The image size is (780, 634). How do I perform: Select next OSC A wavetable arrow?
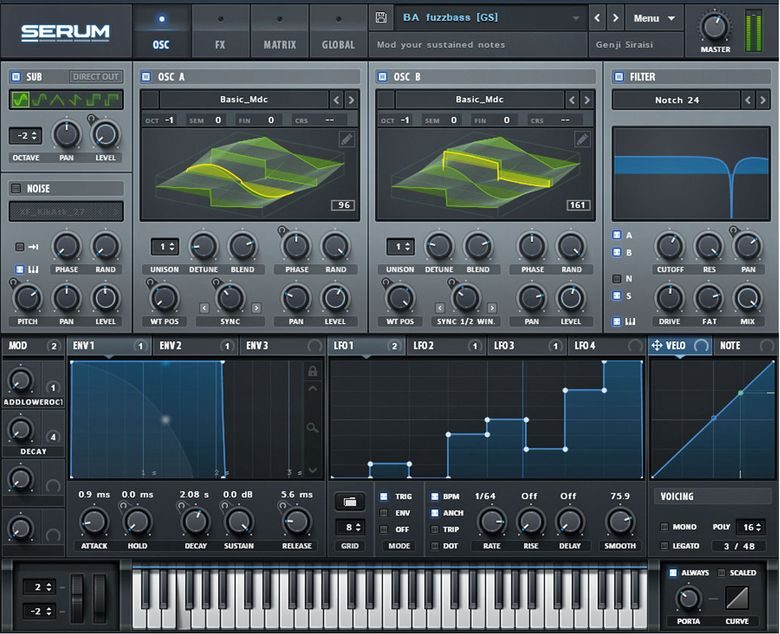click(x=351, y=100)
